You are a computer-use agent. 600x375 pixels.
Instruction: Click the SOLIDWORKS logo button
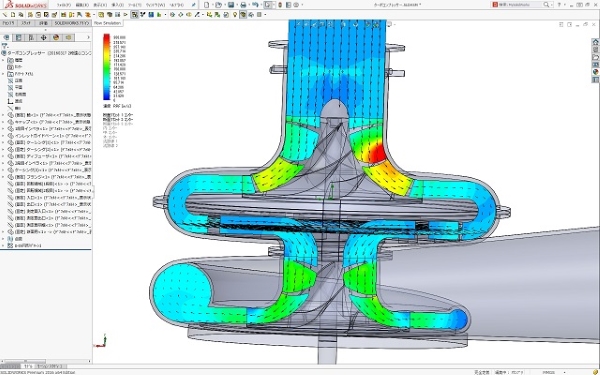26,5
